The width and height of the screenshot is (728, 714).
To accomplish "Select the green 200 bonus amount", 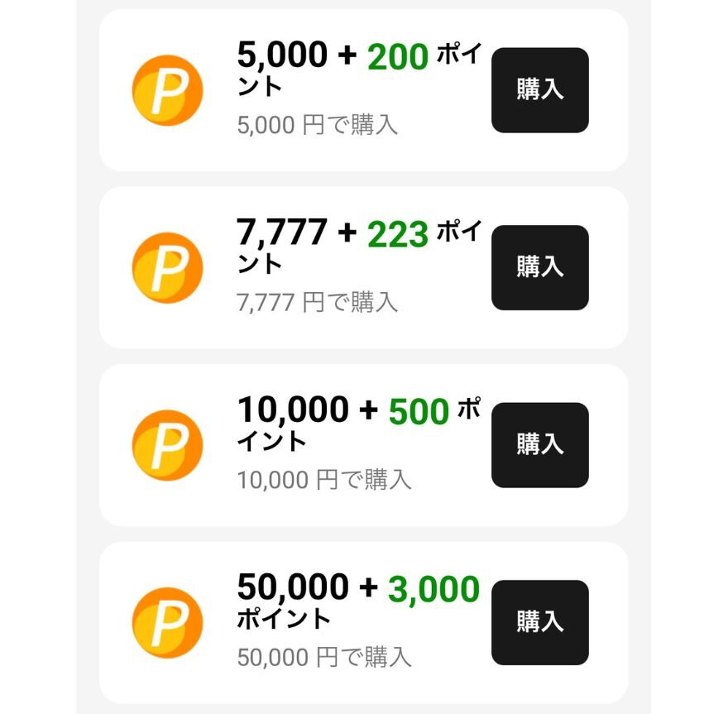I will coord(398,57).
